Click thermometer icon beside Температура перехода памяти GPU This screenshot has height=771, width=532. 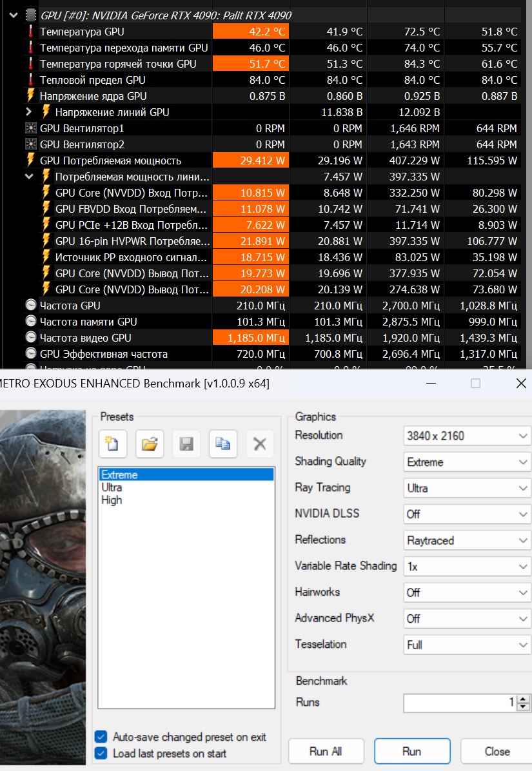tap(30, 48)
